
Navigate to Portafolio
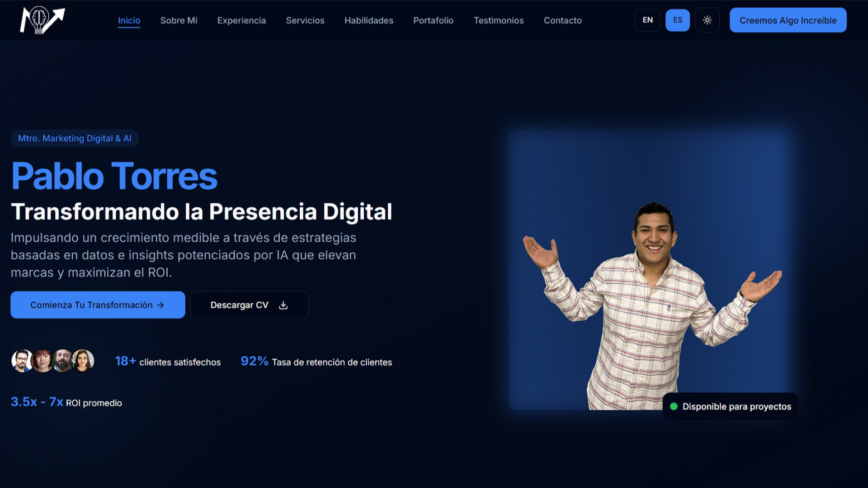433,20
